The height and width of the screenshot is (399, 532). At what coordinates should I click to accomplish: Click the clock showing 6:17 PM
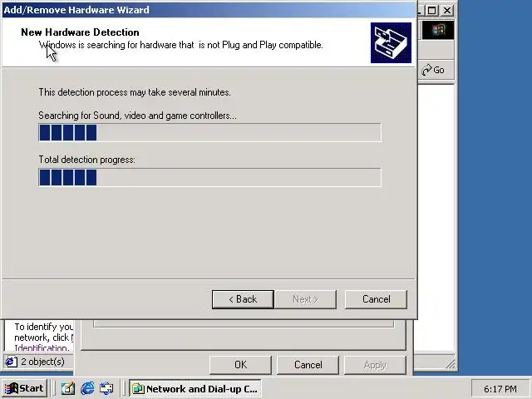(x=500, y=389)
